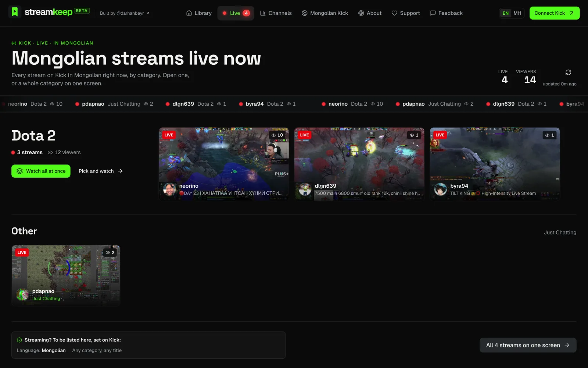Click the 'updated 0m ago' text
588x368 pixels.
coord(559,84)
